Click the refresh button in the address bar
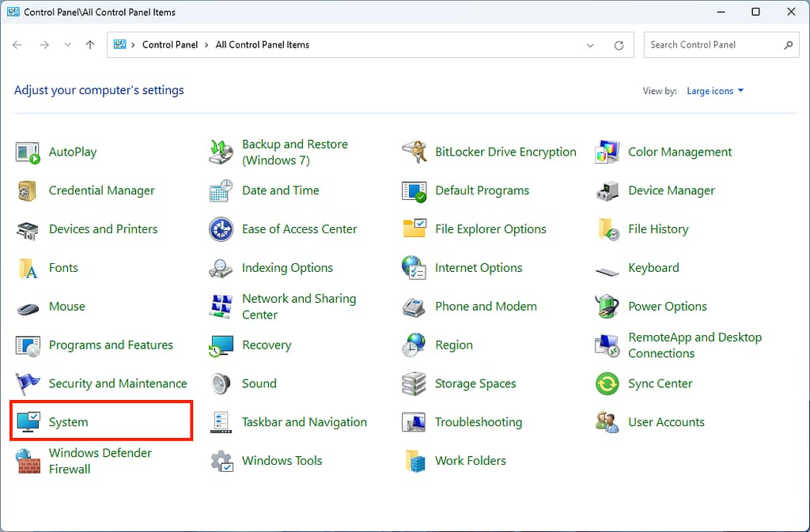Screen dimensions: 810x532 [x=619, y=45]
